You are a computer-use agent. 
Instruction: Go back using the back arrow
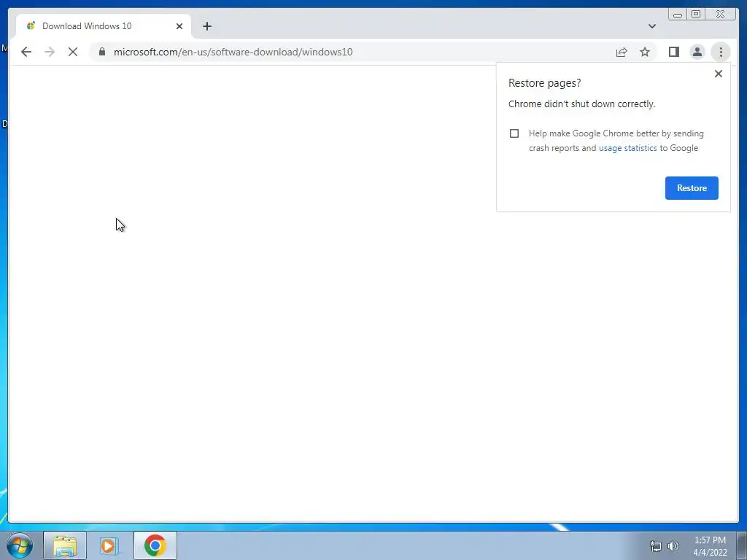click(26, 52)
